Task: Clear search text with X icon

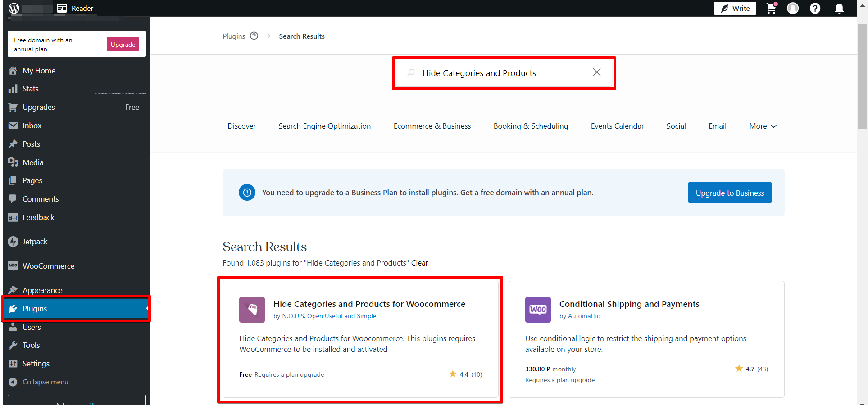Action: coord(596,72)
